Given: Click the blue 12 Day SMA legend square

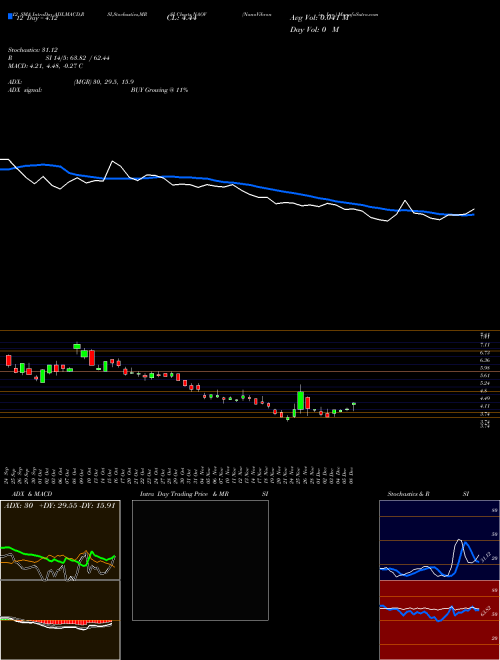Looking at the screenshot, I should [x=10, y=17].
